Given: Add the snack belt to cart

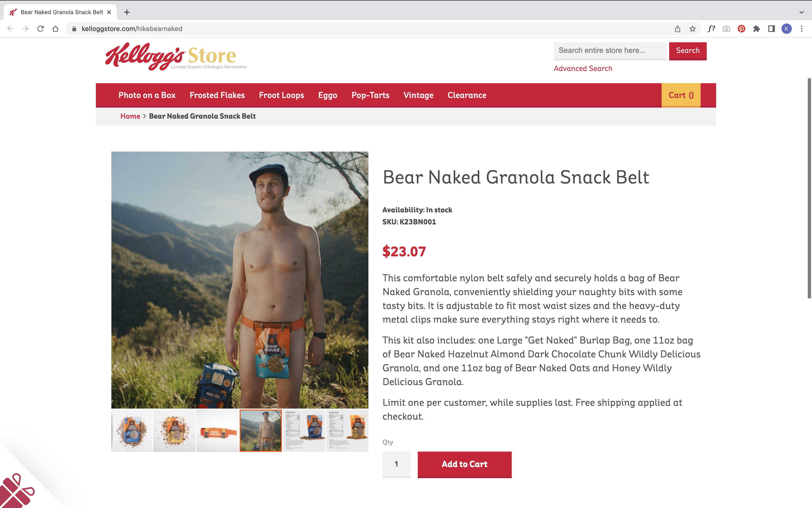Looking at the screenshot, I should click(464, 464).
